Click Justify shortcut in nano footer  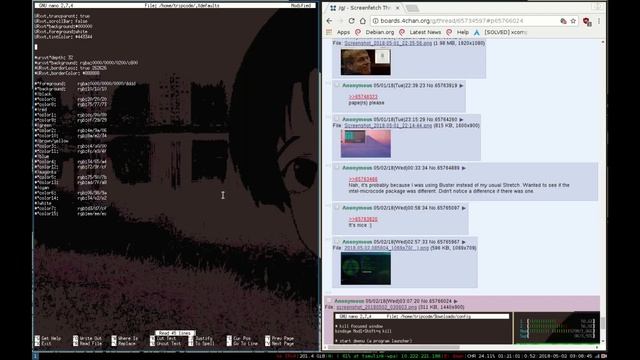tap(200, 338)
